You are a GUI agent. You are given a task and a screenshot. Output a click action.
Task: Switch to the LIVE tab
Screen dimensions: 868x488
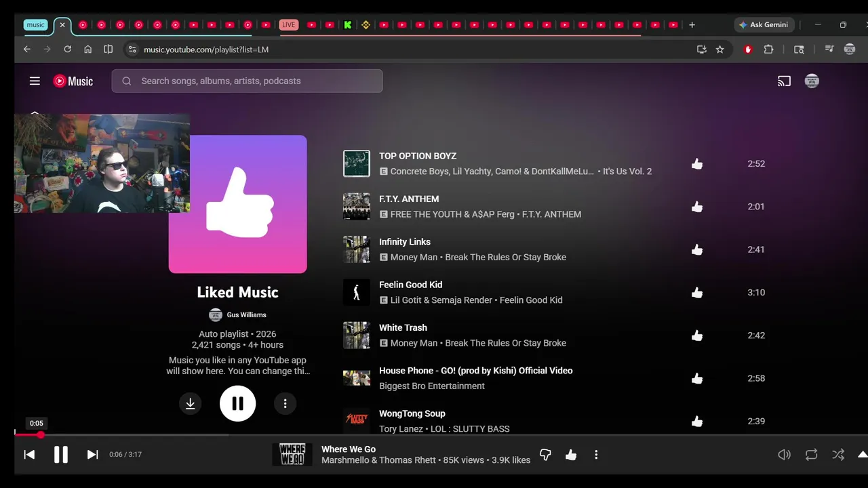289,25
